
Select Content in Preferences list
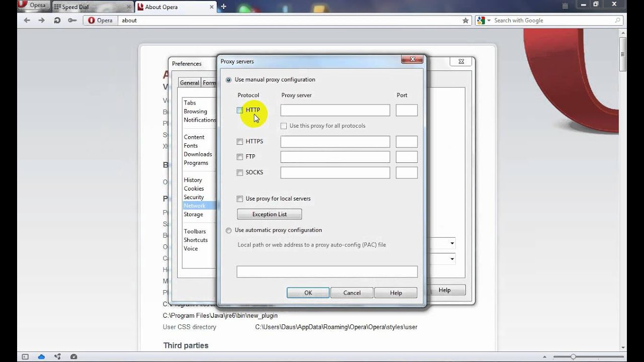[x=194, y=137]
